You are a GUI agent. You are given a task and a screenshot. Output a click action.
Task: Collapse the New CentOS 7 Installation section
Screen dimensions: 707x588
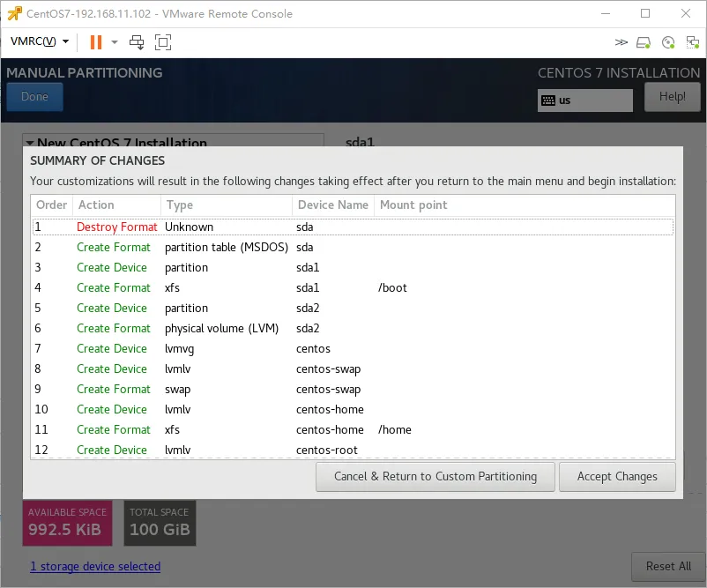(30, 143)
